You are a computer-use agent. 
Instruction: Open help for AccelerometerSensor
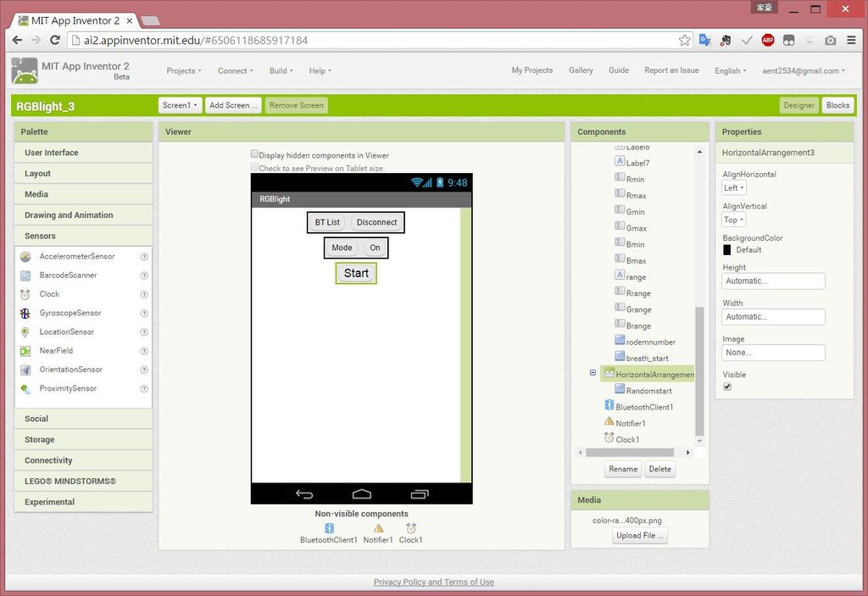pyautogui.click(x=144, y=256)
